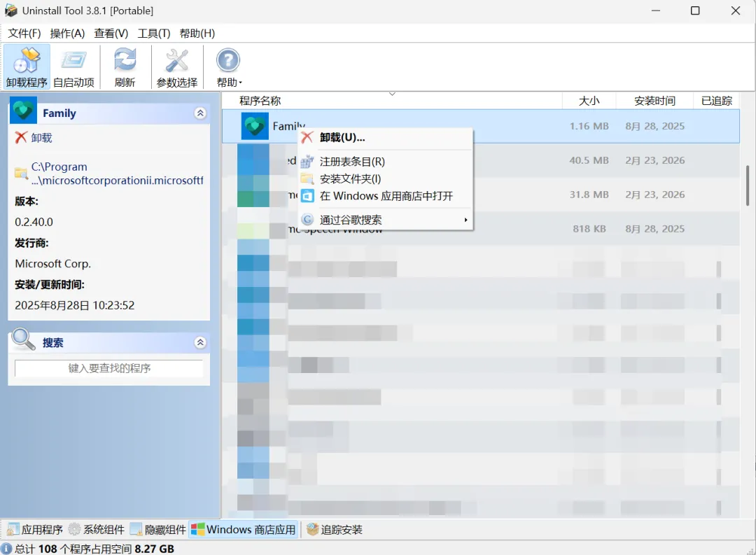Select the 卸载程序 toolbar icon
Image resolution: width=756 pixels, height=555 pixels.
[x=27, y=67]
